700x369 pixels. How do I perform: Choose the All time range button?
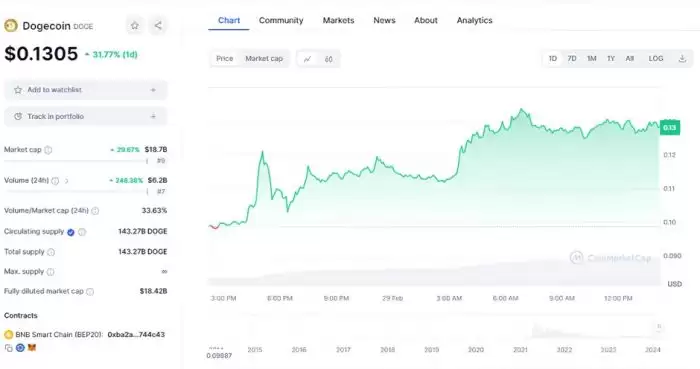coord(629,58)
